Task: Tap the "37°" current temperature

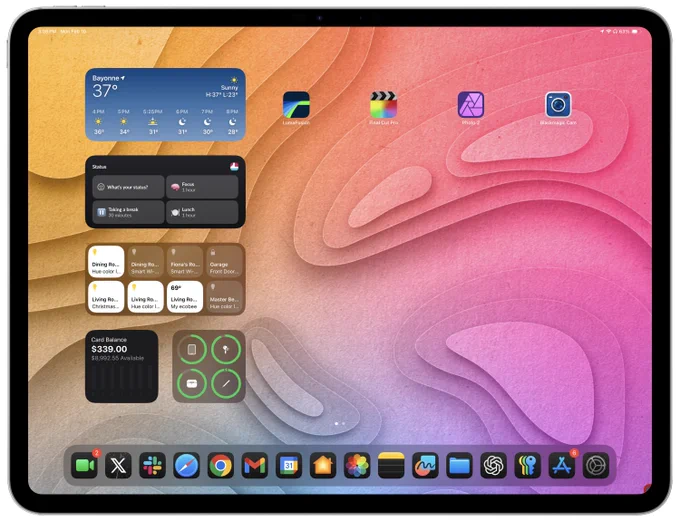Action: (105, 91)
